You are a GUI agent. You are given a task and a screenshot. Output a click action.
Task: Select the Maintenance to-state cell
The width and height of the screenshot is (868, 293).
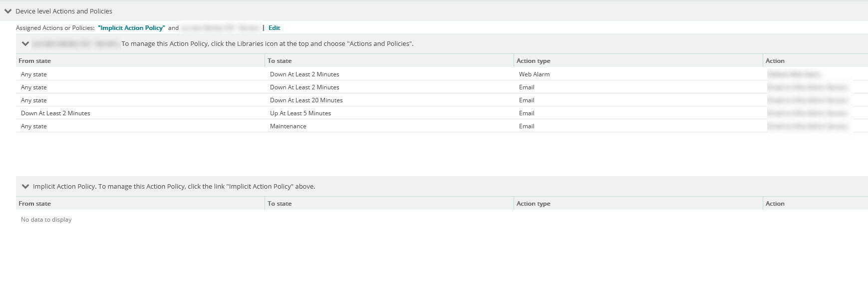pos(288,126)
